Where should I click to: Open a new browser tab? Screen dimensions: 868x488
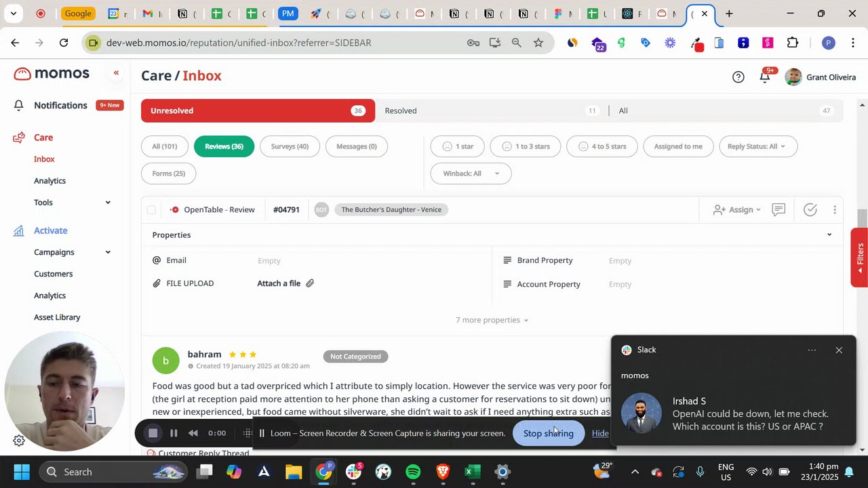pos(729,14)
